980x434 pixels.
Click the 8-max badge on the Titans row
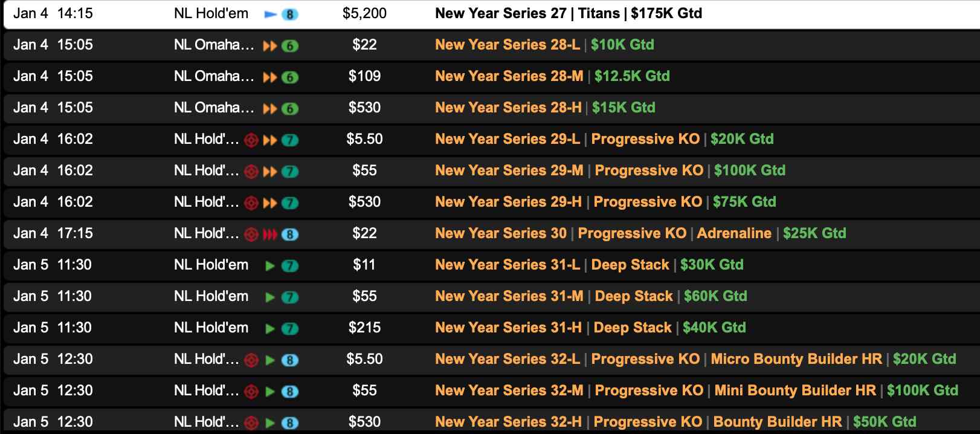(x=290, y=15)
